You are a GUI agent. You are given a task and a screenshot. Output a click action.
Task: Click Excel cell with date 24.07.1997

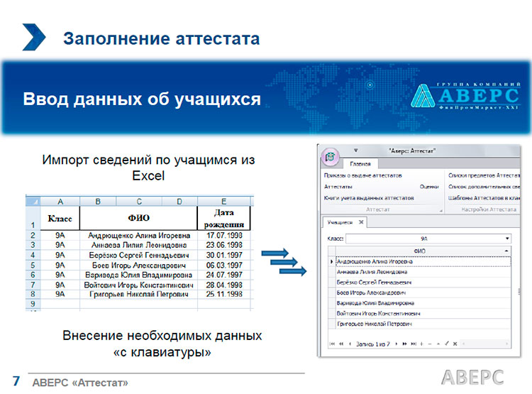pyautogui.click(x=224, y=275)
